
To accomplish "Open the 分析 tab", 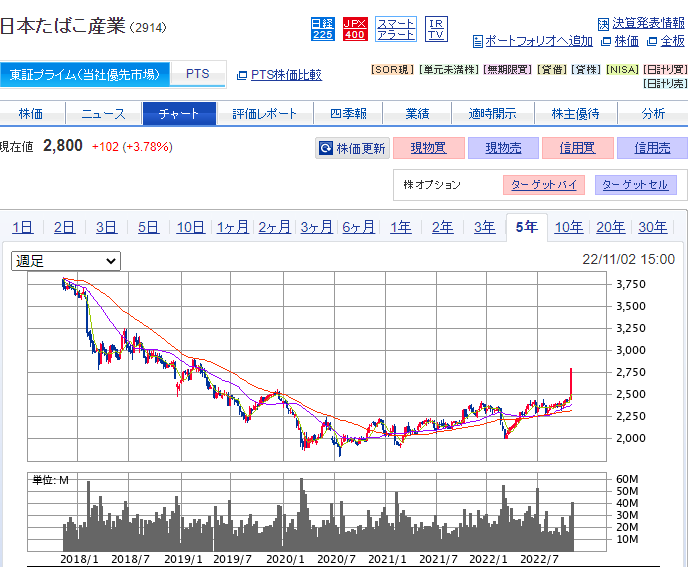I will 653,114.
